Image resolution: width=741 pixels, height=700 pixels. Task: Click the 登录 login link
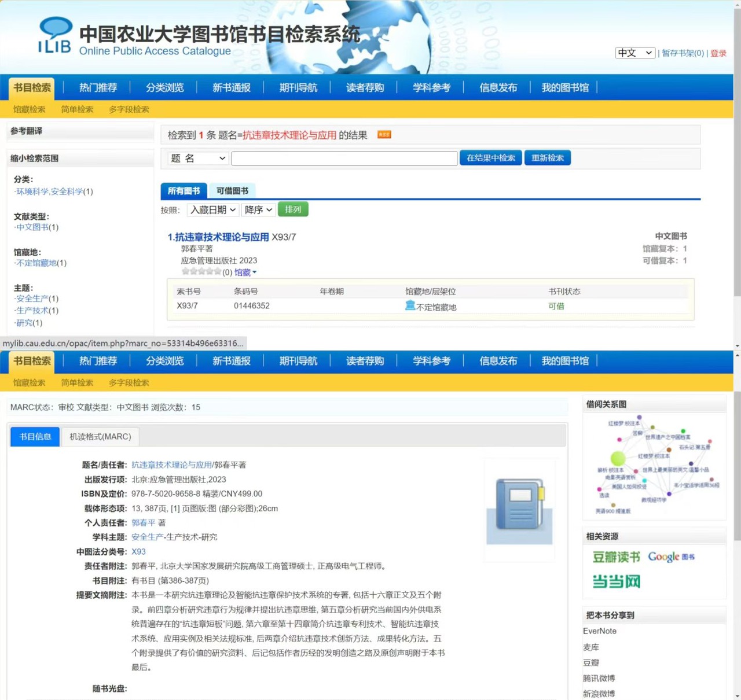tap(718, 53)
